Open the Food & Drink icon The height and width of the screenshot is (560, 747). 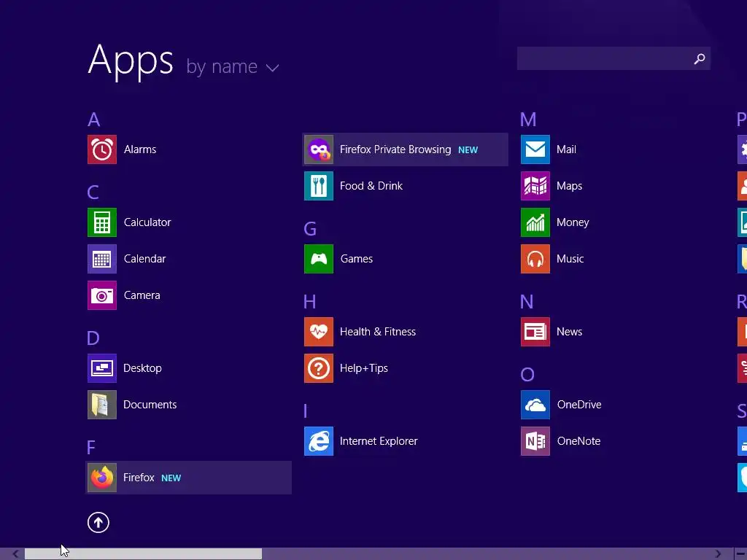click(x=319, y=186)
